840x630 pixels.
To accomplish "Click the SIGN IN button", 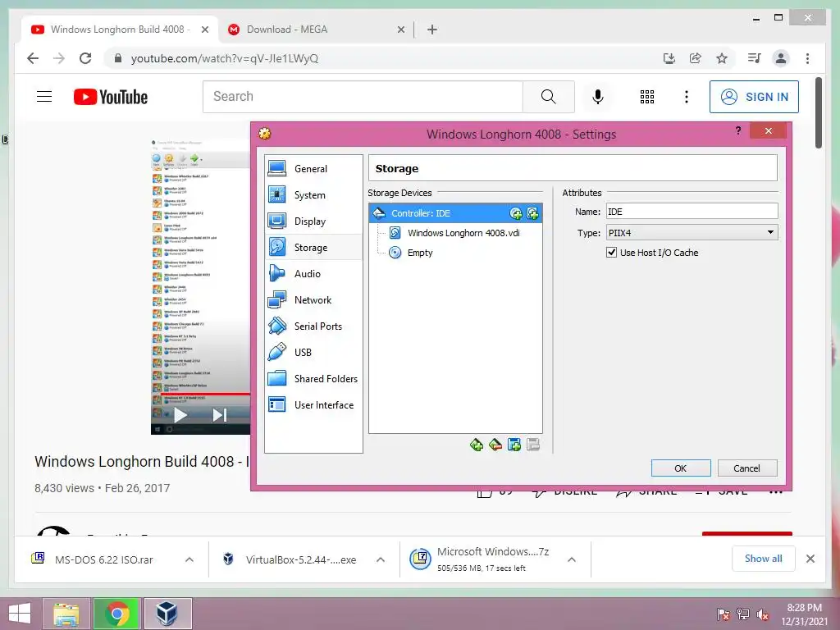I will click(755, 97).
